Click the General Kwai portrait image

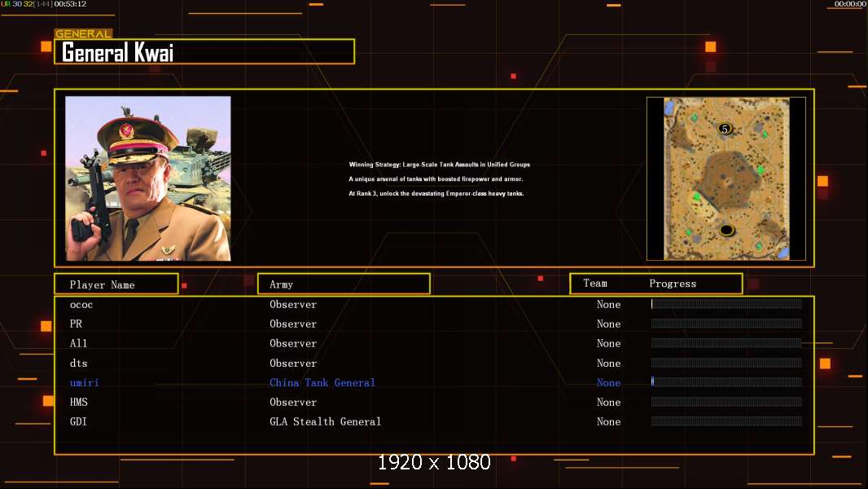pyautogui.click(x=148, y=178)
